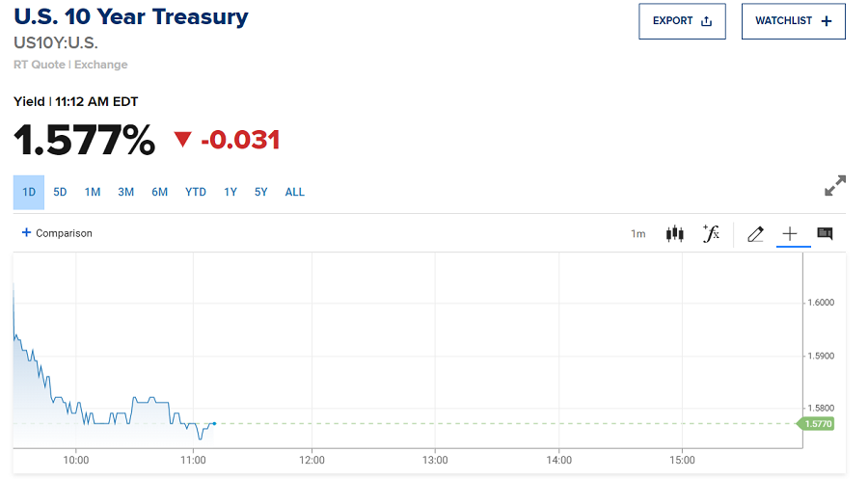Show the 6M time range

pyautogui.click(x=160, y=192)
